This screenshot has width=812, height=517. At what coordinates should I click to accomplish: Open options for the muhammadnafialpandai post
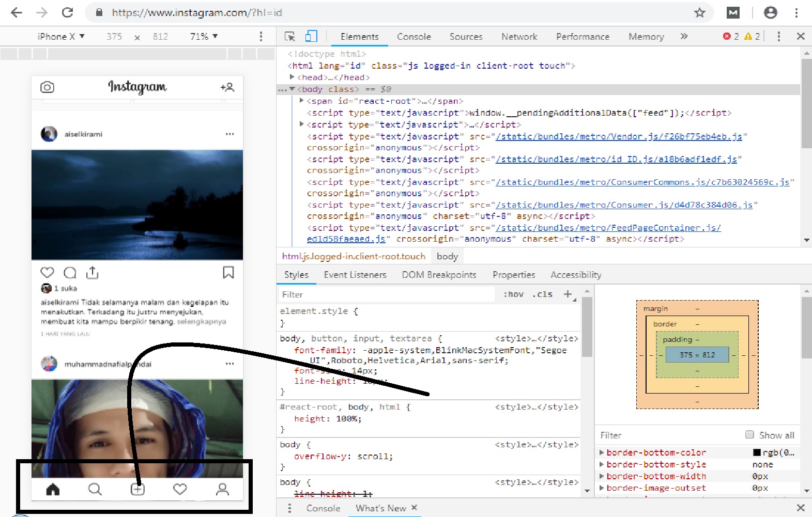[x=230, y=364]
